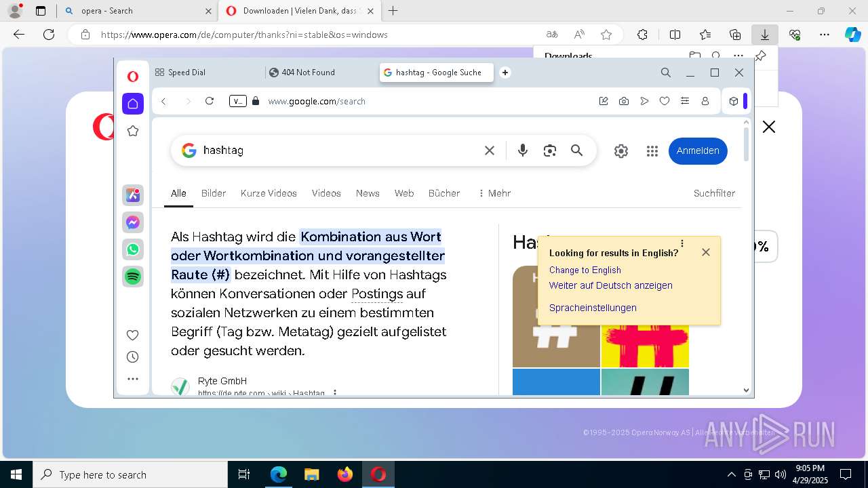Open Opera flow send icon
Image resolution: width=868 pixels, height=488 pixels.
pos(644,101)
